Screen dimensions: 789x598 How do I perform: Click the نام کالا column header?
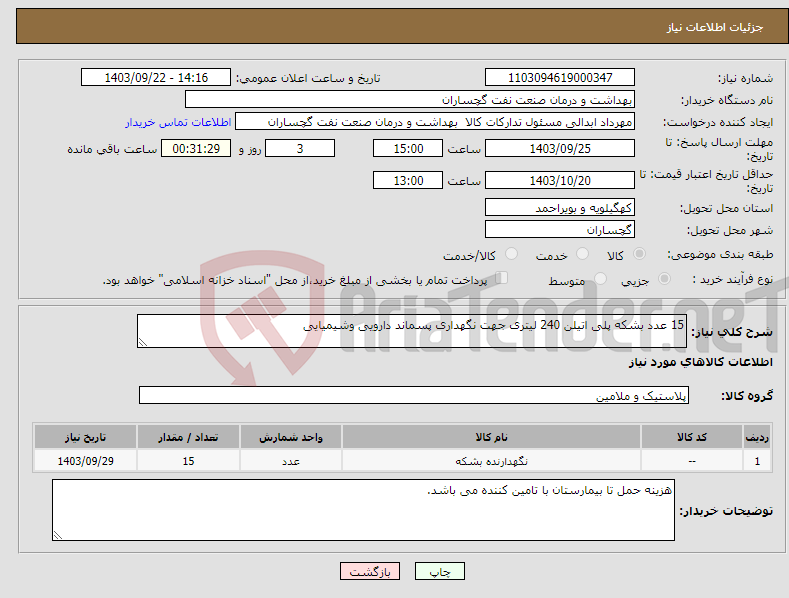(491, 437)
